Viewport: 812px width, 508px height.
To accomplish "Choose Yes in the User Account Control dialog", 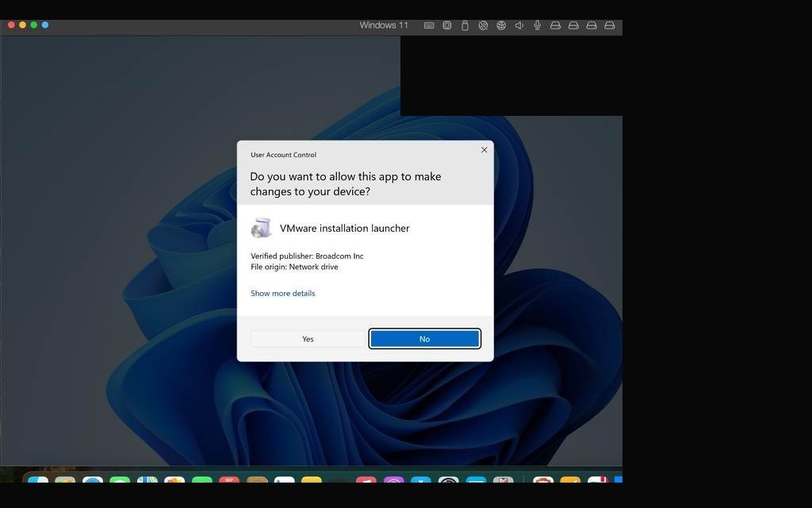I will (x=308, y=339).
